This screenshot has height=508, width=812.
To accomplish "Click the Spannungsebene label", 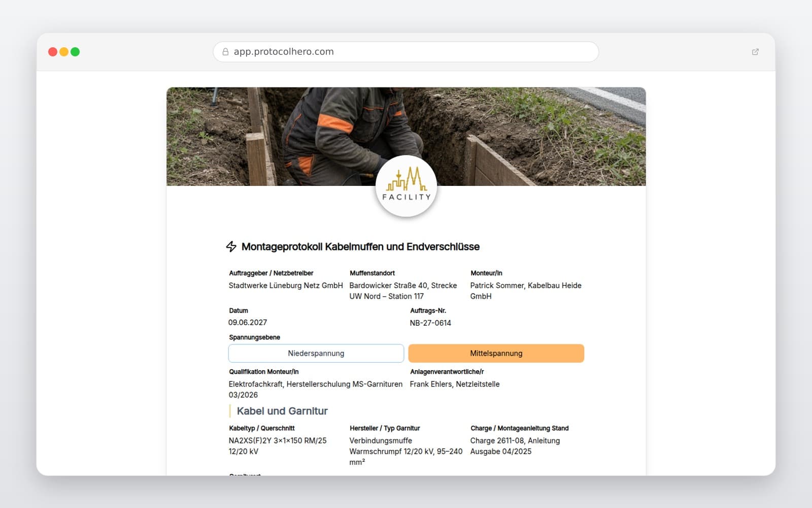I will 255,337.
